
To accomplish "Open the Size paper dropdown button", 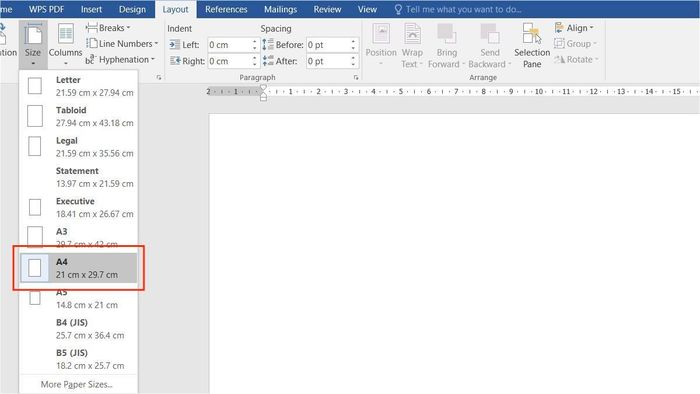I will pyautogui.click(x=33, y=45).
